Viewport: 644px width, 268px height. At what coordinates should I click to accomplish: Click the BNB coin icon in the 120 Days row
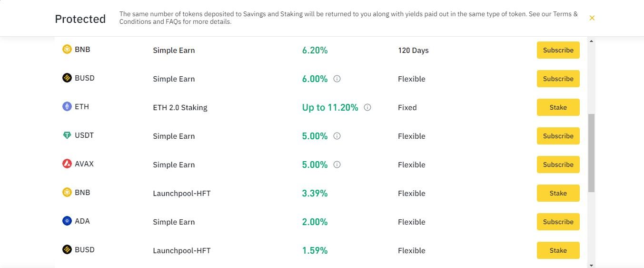click(x=67, y=49)
